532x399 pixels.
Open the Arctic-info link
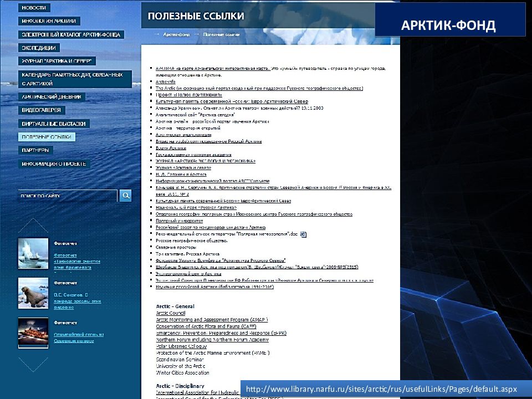tap(166, 81)
